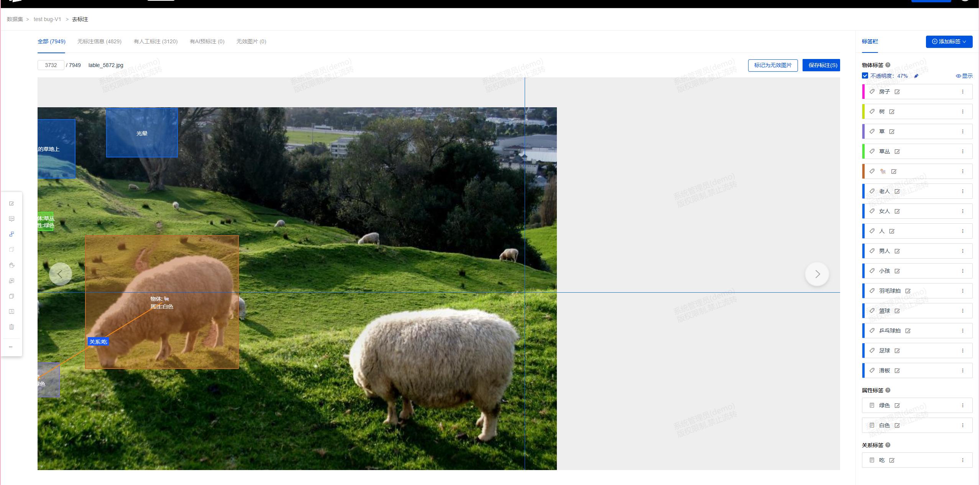Click 标记为无效图片 button
Image resolution: width=980 pixels, height=485 pixels.
(x=773, y=65)
